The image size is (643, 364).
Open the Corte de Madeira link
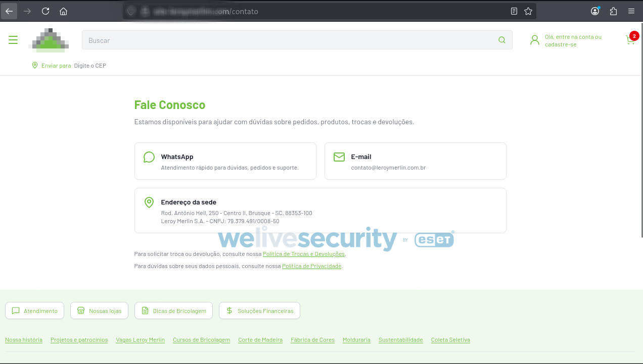click(x=260, y=340)
